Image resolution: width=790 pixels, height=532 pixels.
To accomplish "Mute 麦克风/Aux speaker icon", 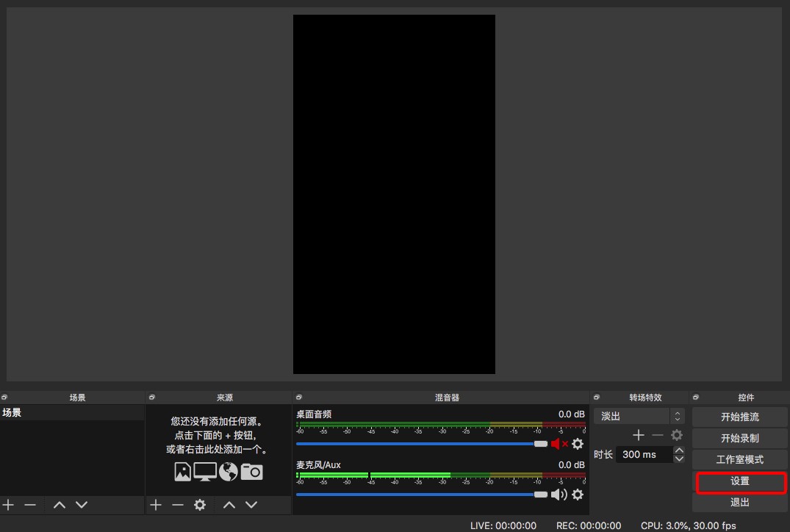I will pos(559,495).
